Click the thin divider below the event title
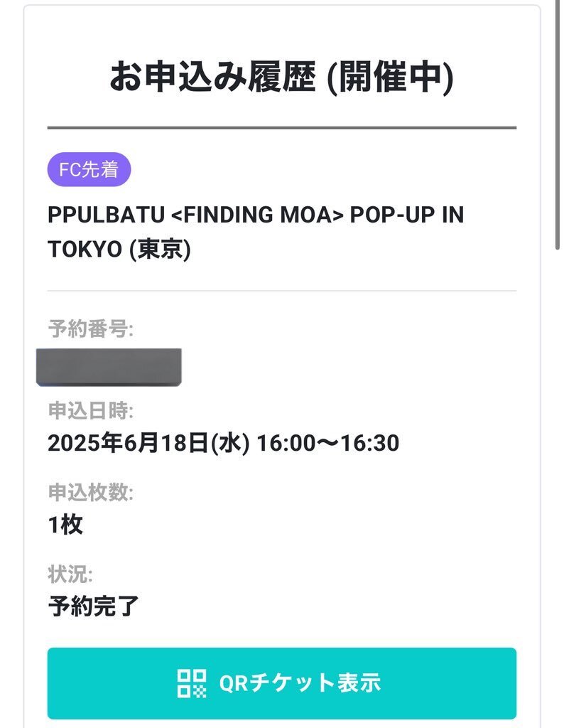This screenshot has height=728, width=564. click(282, 291)
